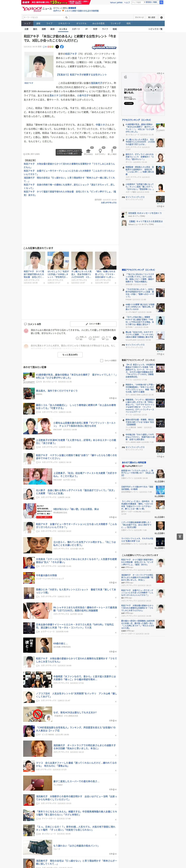Viewport: 186px width, 868px height.
Task: Share the article on Facebook
Action: (x=62, y=47)
